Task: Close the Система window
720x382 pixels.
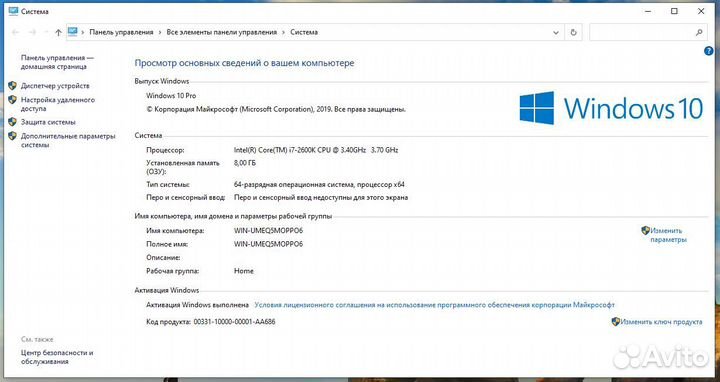Action: pyautogui.click(x=701, y=11)
